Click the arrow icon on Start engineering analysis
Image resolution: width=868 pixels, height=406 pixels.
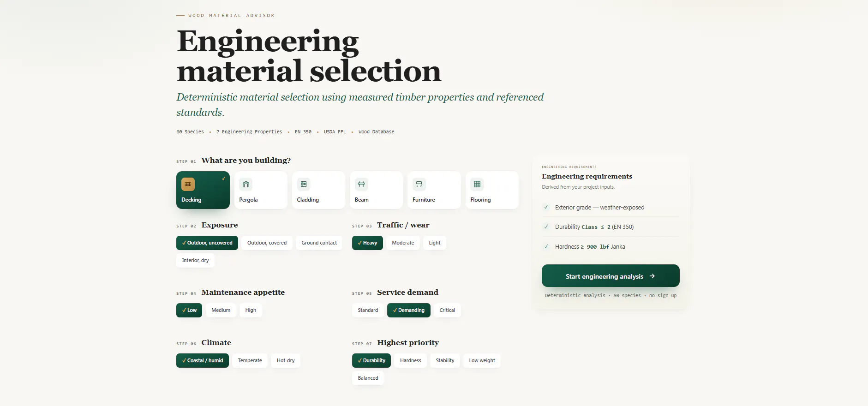coord(652,276)
